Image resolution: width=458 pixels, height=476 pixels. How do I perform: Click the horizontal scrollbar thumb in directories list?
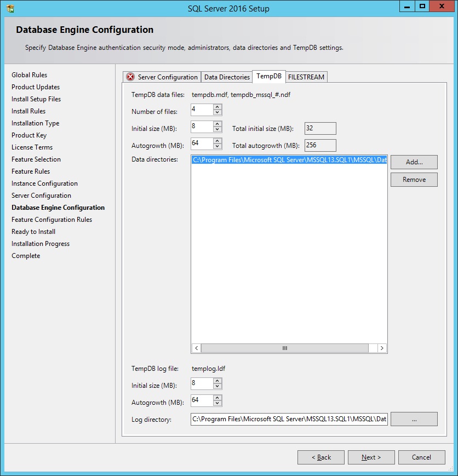(284, 348)
